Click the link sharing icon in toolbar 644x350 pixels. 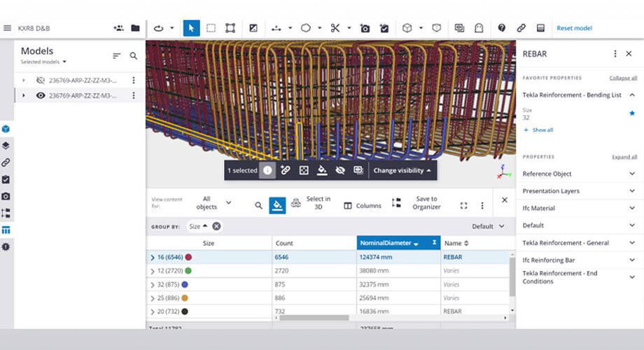tap(521, 28)
